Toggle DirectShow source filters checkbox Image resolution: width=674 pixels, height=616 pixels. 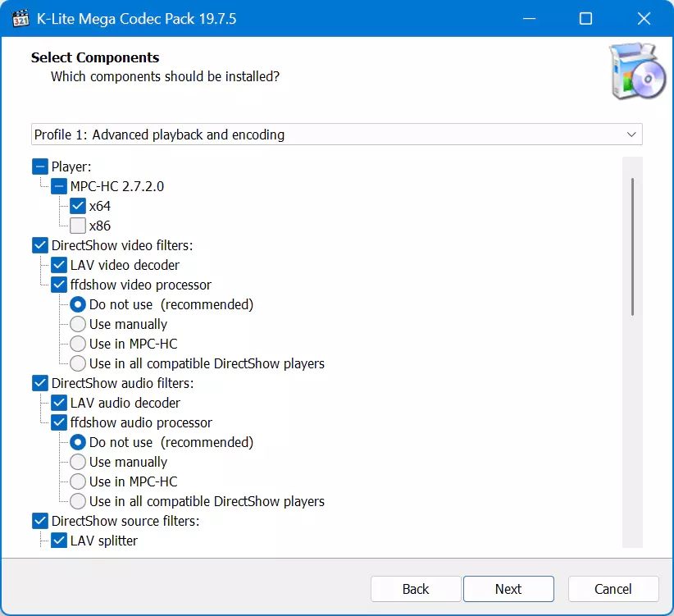(40, 521)
